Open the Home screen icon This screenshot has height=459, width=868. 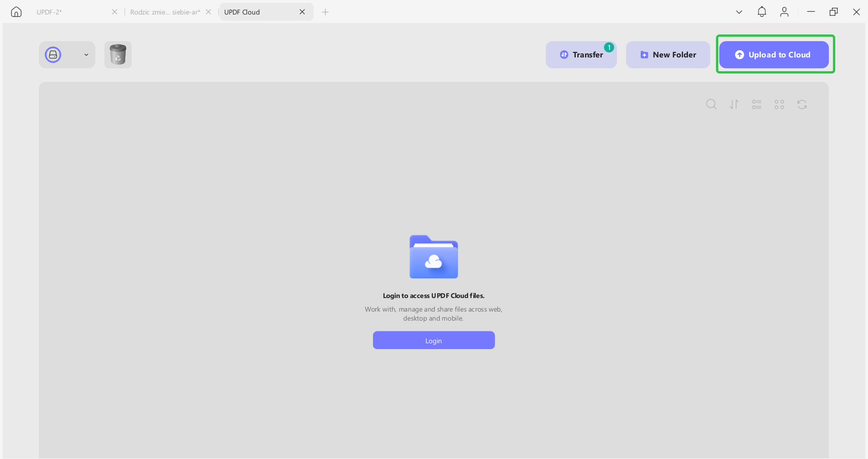pyautogui.click(x=16, y=12)
